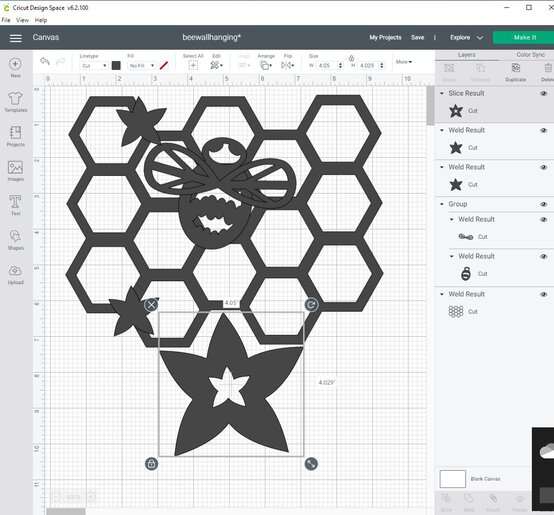Click the resize handle on selection box
The height and width of the screenshot is (515, 554).
[311, 464]
